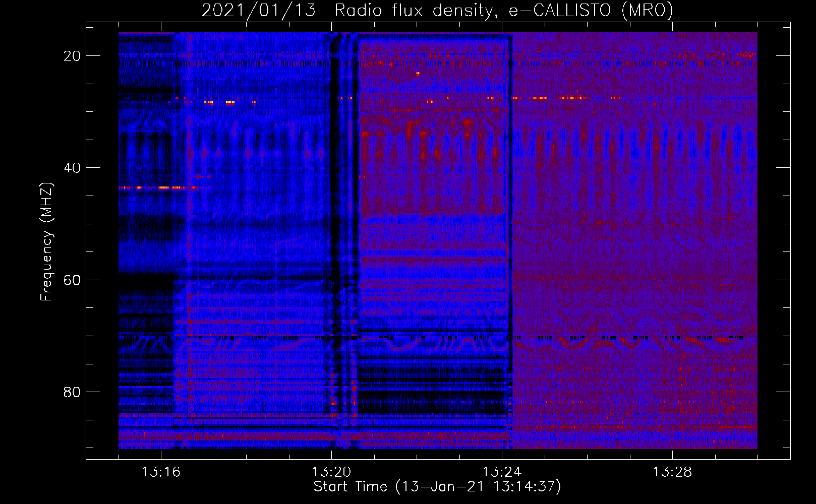Select the 40 frequency tick label
This screenshot has width=816, height=504.
point(72,168)
